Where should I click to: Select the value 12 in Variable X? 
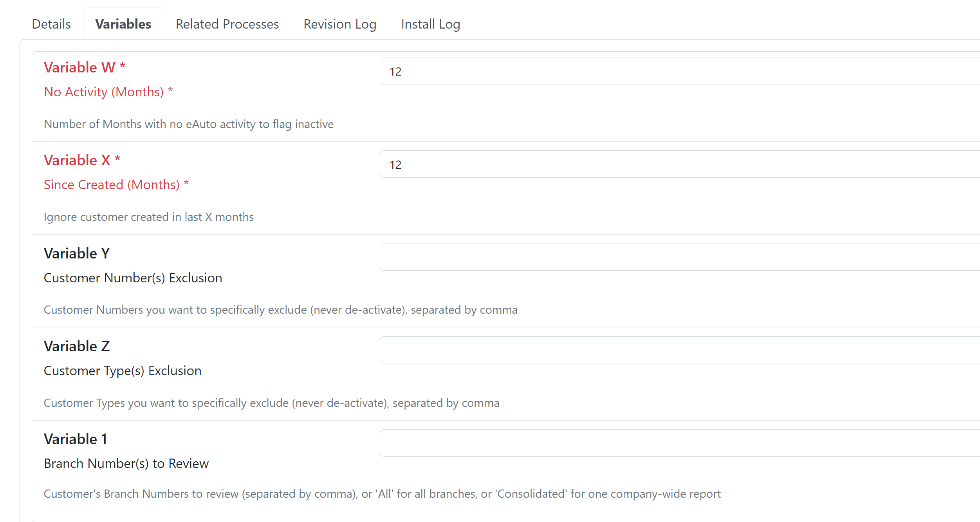coord(396,164)
